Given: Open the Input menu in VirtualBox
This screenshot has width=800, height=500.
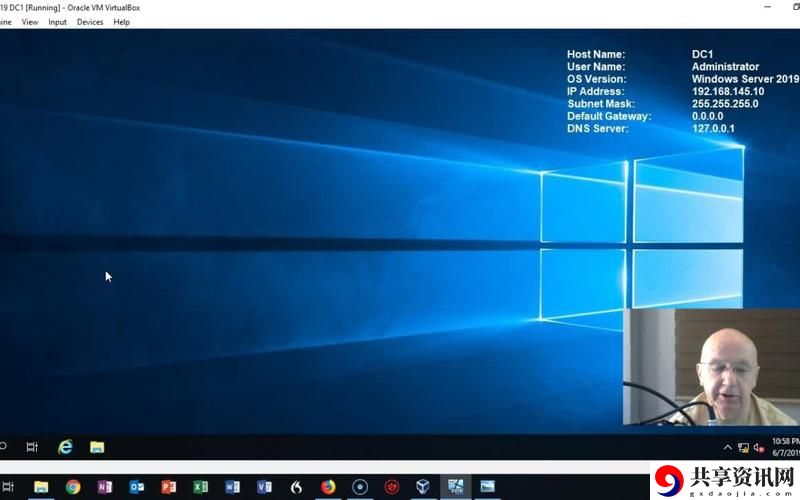Looking at the screenshot, I should pos(57,22).
